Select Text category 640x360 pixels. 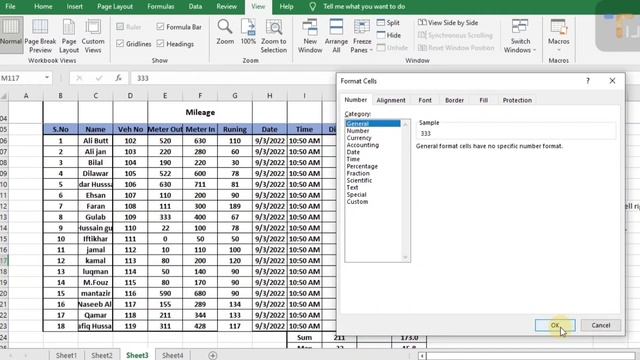pos(352,187)
